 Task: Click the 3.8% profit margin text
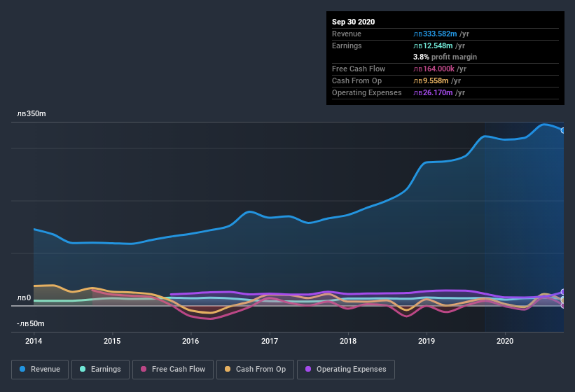445,57
